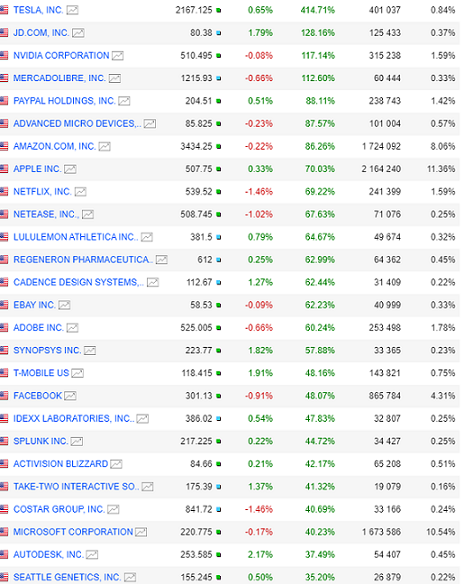Open the AMAZON.COM, INC. link
Image resolution: width=464 pixels, height=584 pixels.
coord(54,146)
